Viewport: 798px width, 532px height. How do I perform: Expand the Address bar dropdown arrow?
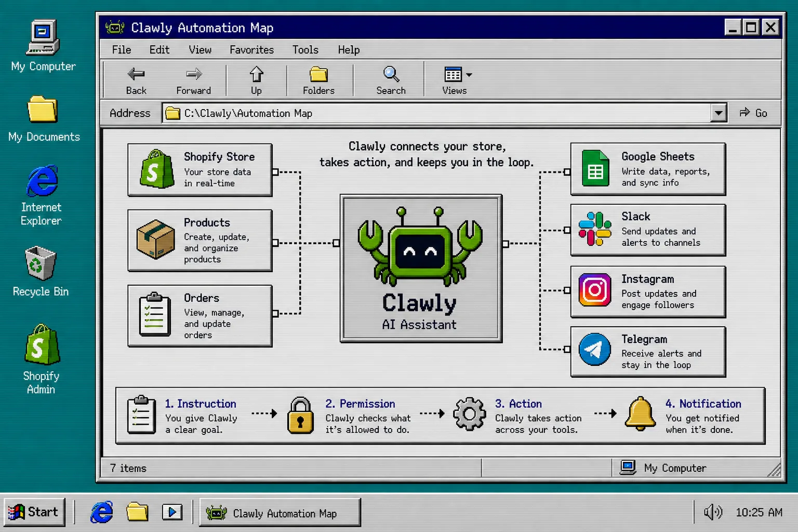point(719,113)
